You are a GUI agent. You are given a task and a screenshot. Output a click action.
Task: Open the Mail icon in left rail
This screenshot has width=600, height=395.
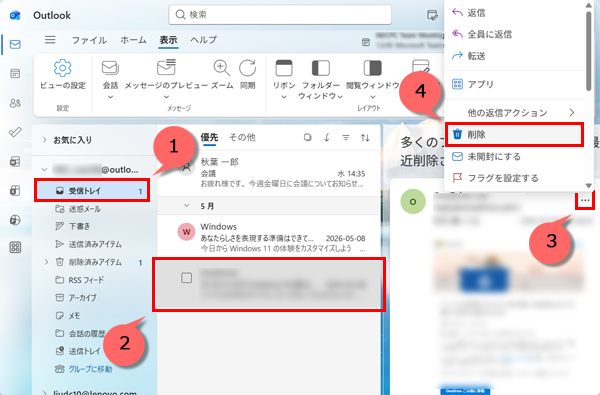point(15,44)
